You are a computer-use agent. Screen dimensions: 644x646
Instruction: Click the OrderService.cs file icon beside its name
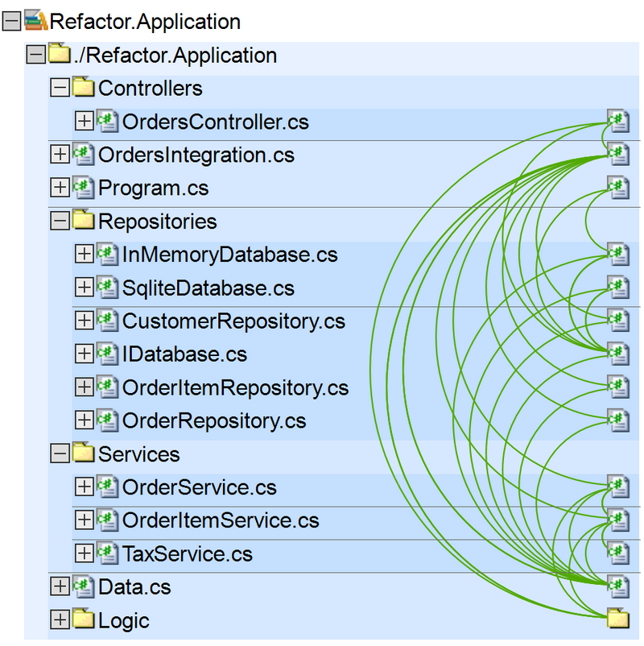[x=108, y=487]
